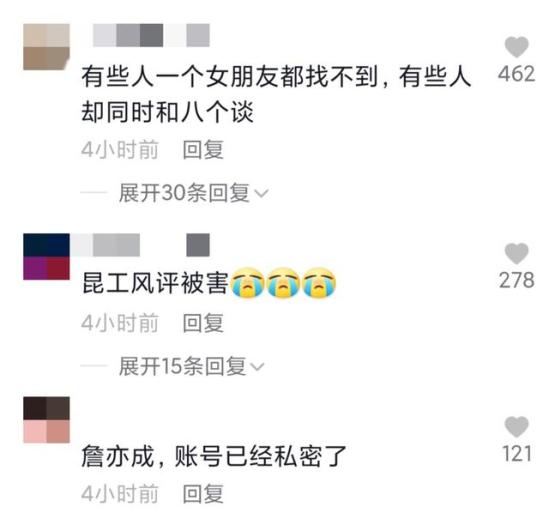This screenshot has width=549, height=513.
Task: Click the chevron next to 展开30条回复
Action: [261, 193]
